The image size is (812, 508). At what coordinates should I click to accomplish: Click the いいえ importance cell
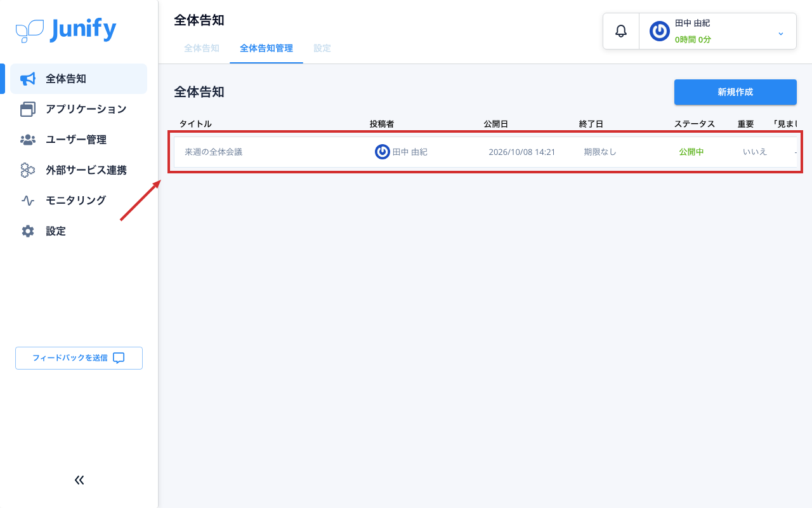[755, 152]
